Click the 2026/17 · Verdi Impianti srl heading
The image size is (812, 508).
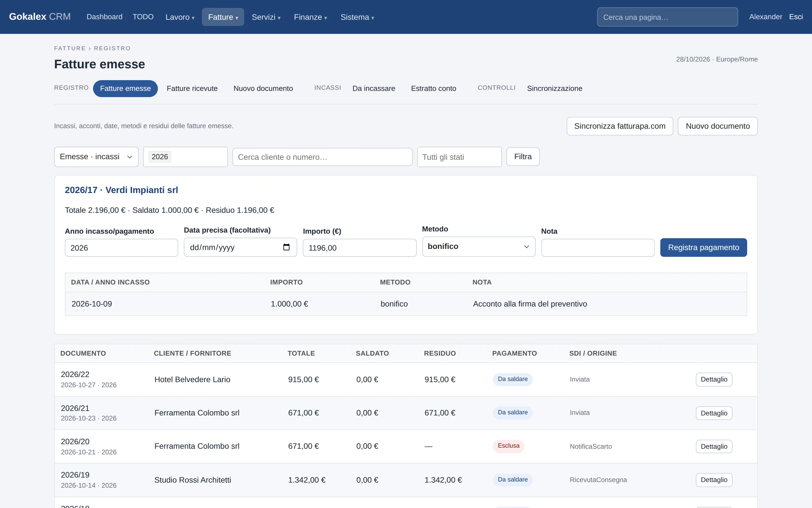coord(121,190)
